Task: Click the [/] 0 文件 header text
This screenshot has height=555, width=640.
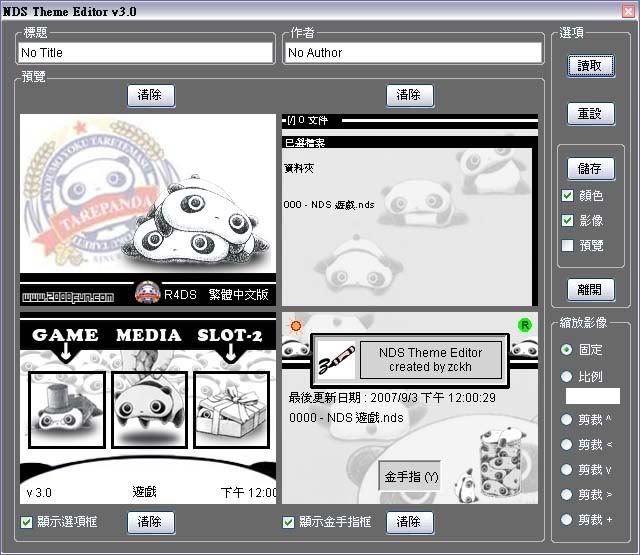Action: coord(307,120)
